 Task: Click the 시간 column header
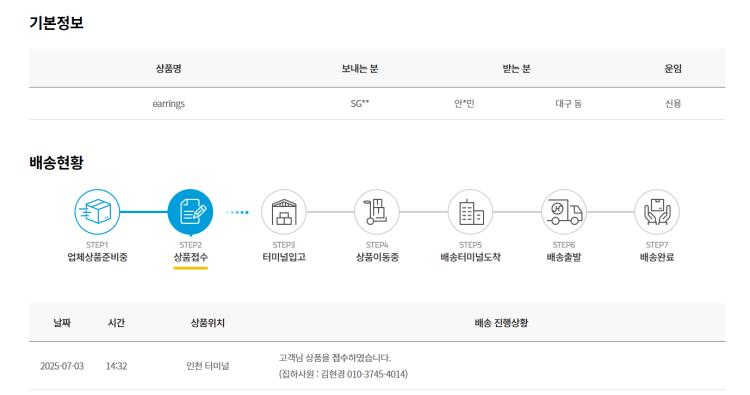click(116, 323)
